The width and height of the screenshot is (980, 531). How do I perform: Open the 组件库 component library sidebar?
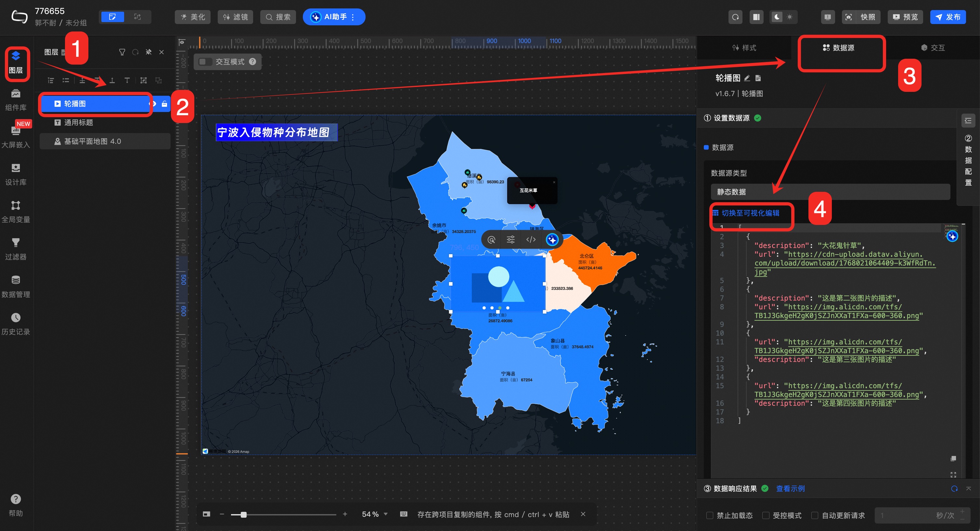(x=16, y=100)
